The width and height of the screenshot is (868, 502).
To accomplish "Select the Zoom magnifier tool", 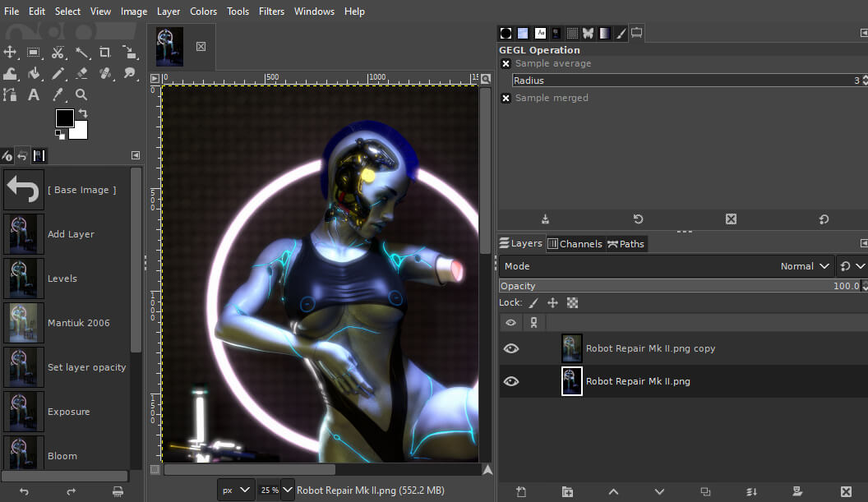I will tap(81, 94).
